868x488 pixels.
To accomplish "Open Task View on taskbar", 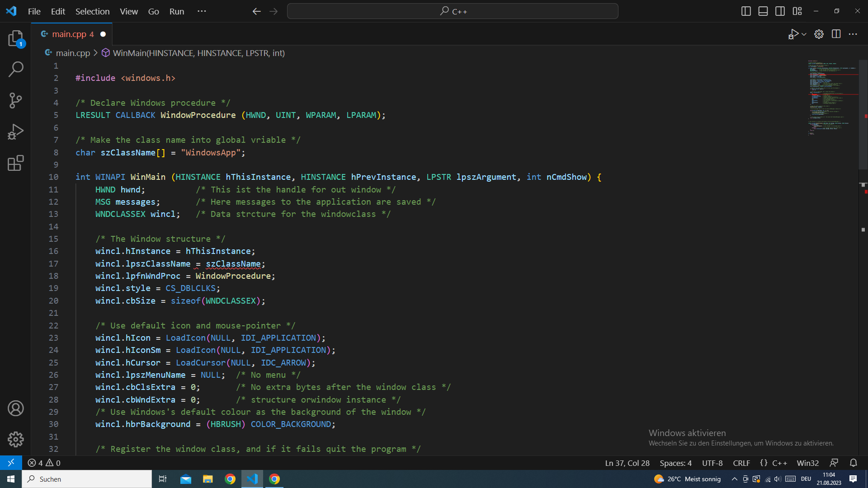I will (x=163, y=479).
